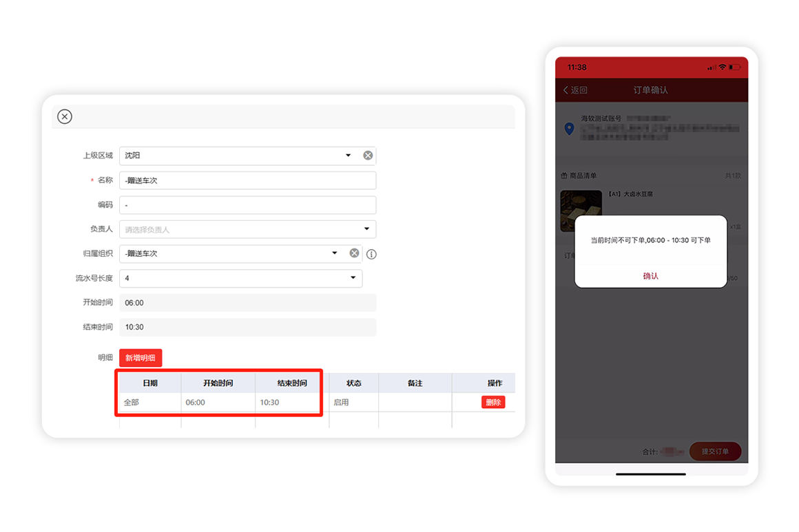Viewport: 799px width, 532px height.
Task: Click the 结束时间 field showing 10:30
Action: (x=247, y=327)
